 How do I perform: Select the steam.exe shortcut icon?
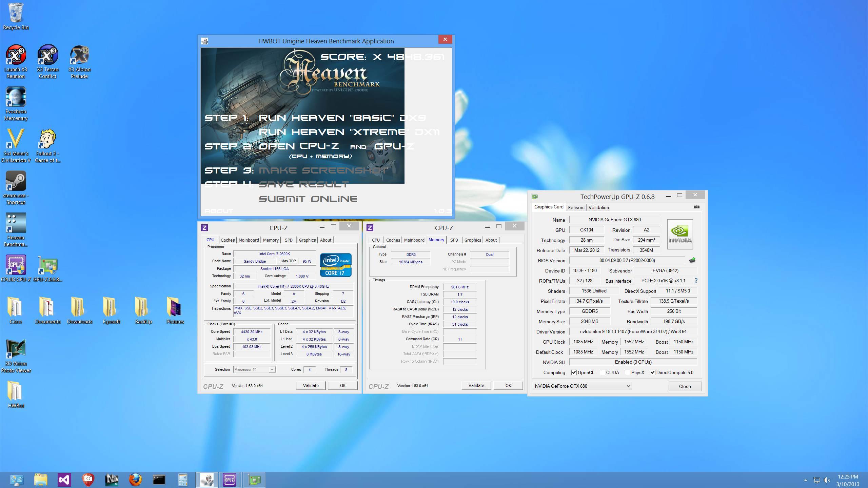(x=16, y=188)
